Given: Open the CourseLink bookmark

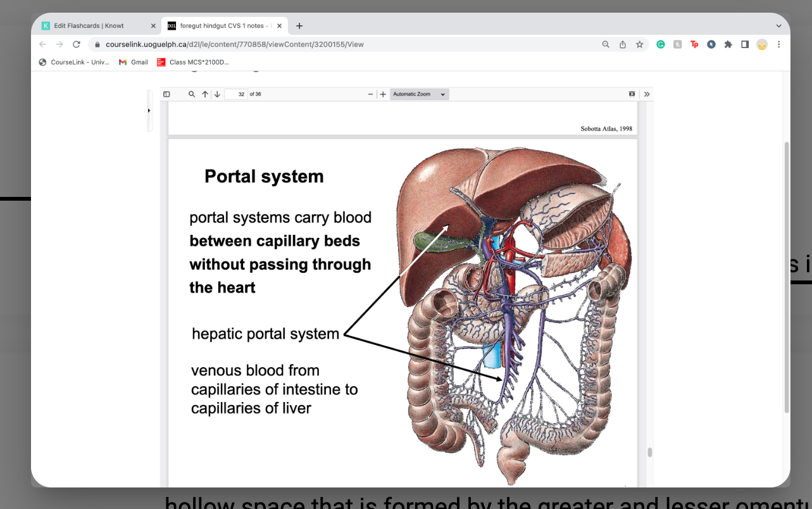Looking at the screenshot, I should tap(74, 62).
